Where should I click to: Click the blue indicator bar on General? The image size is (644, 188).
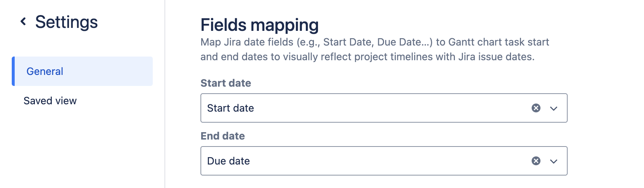point(13,71)
